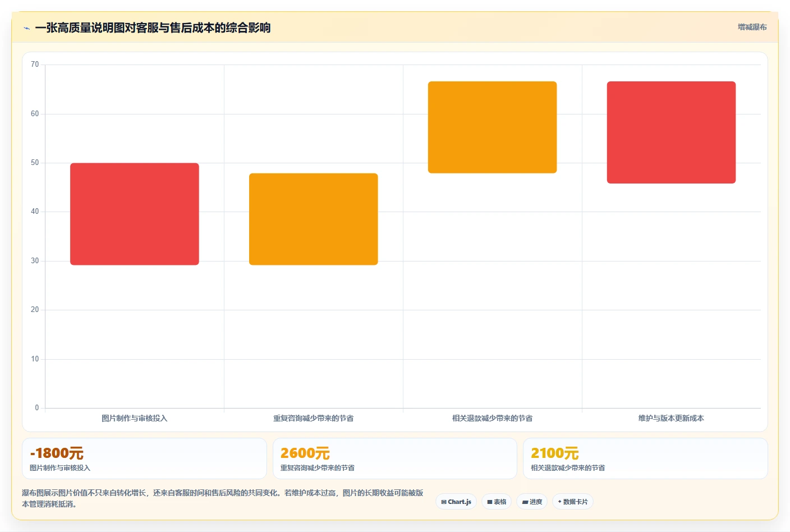The width and height of the screenshot is (790, 532).
Task: Click the x-axis label 维护与版本更新成本
Action: coord(672,418)
